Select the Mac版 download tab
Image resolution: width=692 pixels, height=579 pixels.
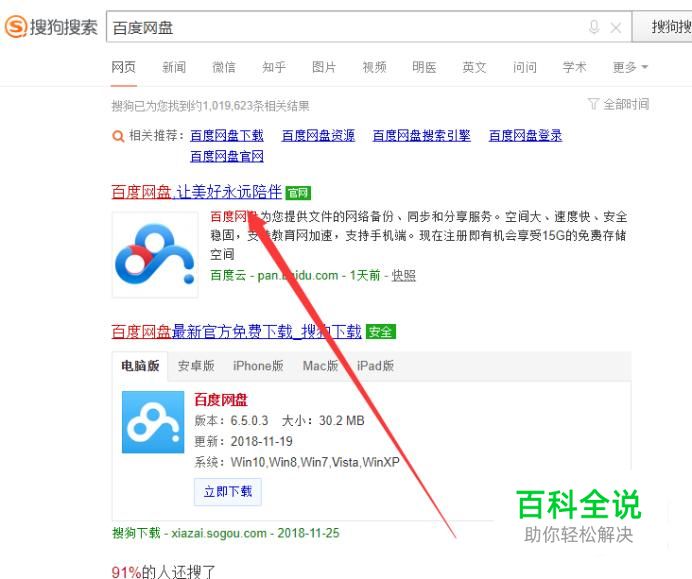point(320,366)
